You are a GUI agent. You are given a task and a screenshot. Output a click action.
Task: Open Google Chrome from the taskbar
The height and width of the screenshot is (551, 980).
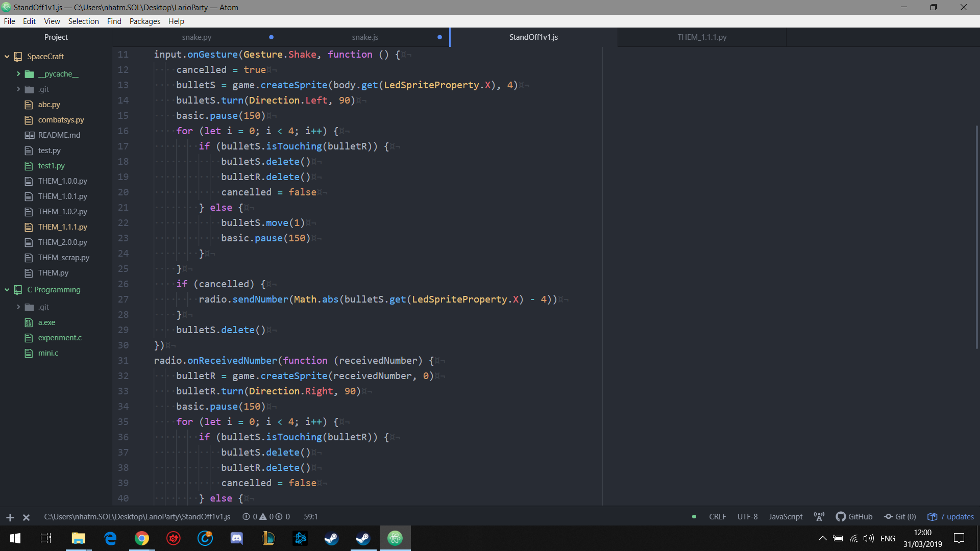(x=142, y=538)
